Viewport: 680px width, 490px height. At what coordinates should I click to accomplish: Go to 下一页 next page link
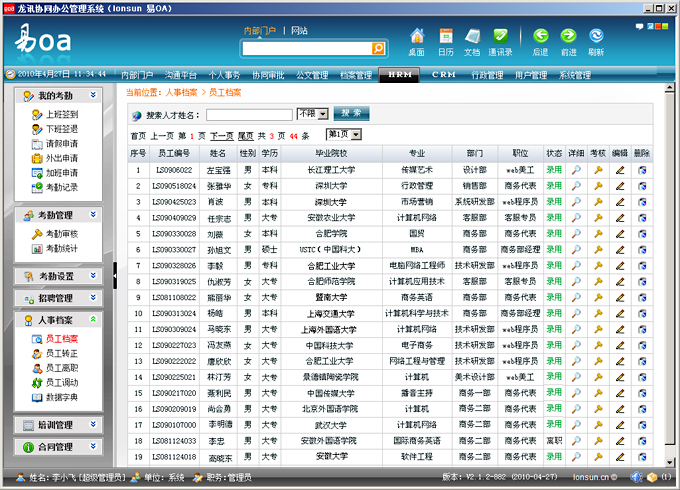[x=222, y=136]
